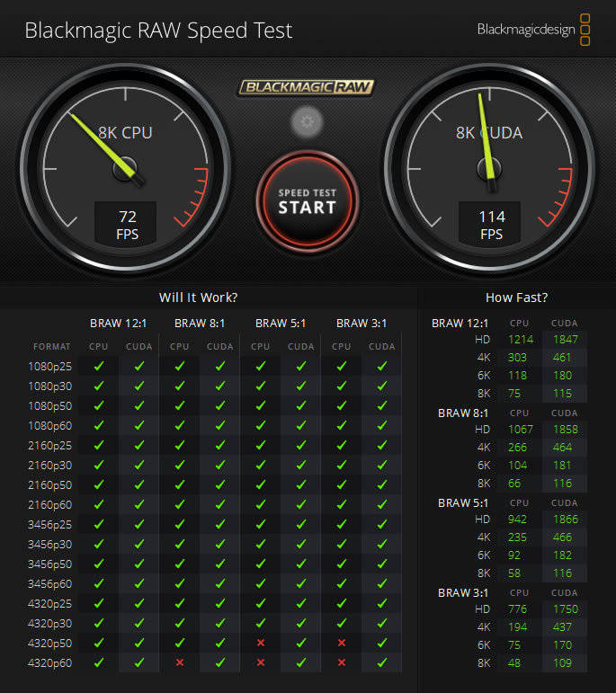Click the 114 FPS readout on CUDA gauge
This screenshot has height=693, width=616.
[x=491, y=225]
